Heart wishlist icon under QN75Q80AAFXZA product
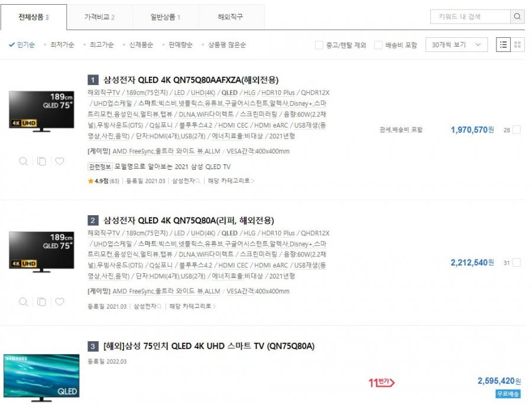Screen dimensions: 532x405 point(60,161)
